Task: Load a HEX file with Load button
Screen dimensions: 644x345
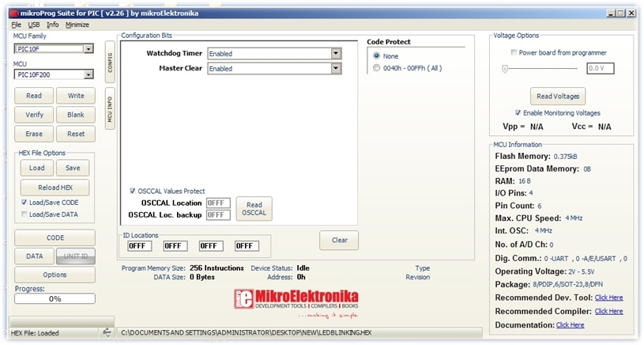Action: pyautogui.click(x=37, y=168)
